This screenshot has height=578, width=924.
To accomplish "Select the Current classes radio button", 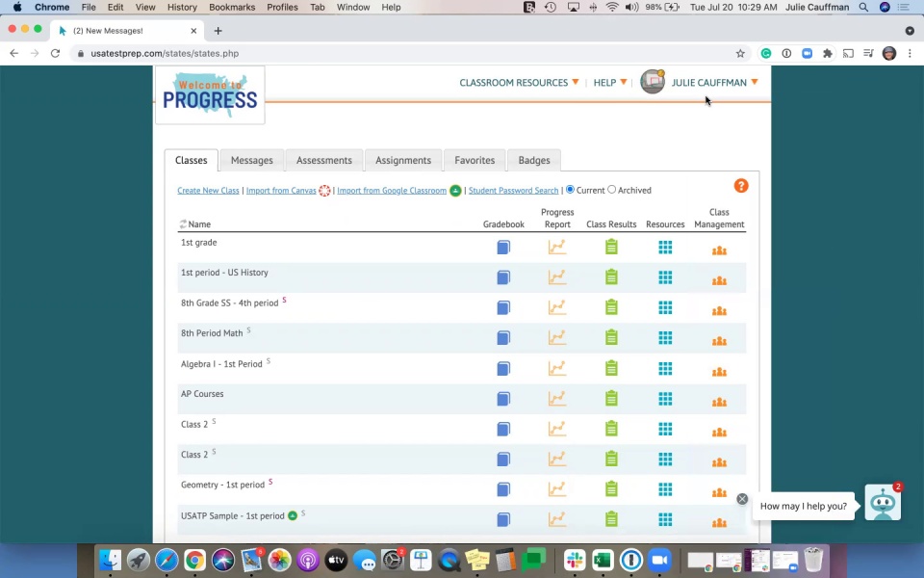I will pos(570,190).
